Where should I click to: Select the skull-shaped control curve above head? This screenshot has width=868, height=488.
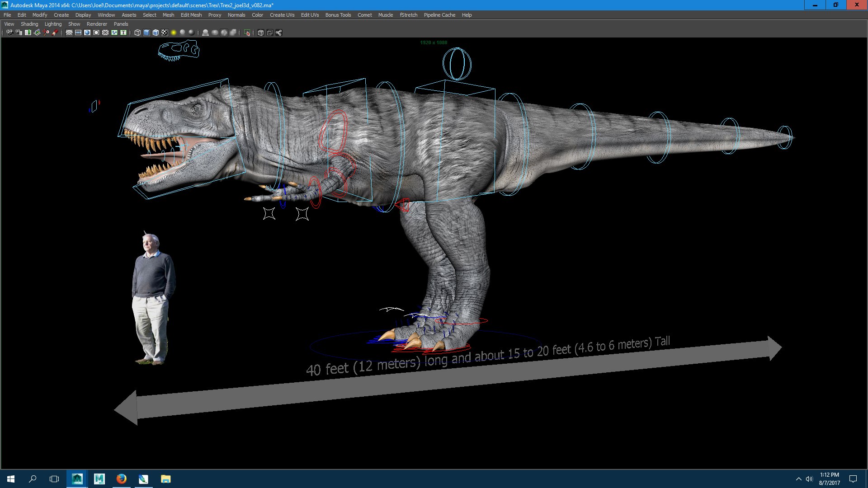pos(179,50)
